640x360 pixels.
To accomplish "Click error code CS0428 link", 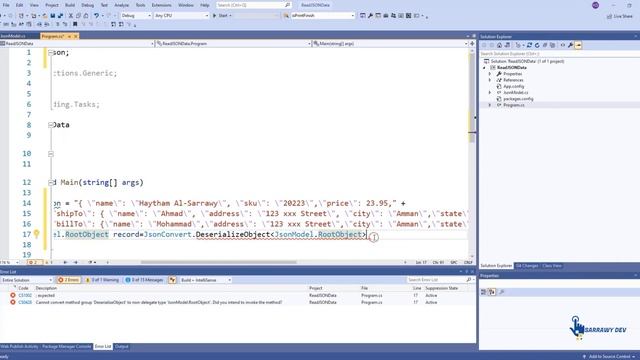I will pos(25,302).
